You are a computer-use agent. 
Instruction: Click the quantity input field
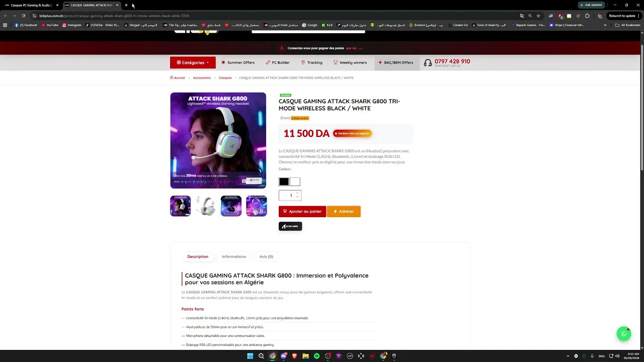point(290,195)
